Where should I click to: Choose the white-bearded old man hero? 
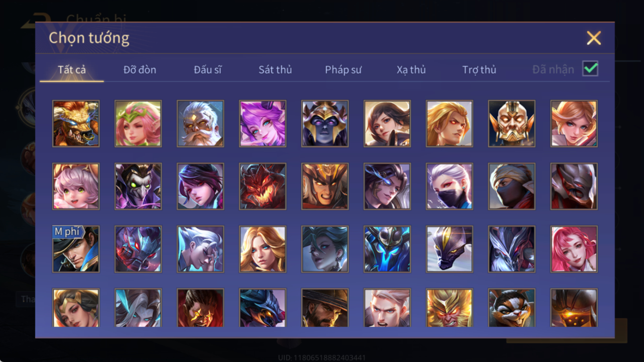coord(200,123)
